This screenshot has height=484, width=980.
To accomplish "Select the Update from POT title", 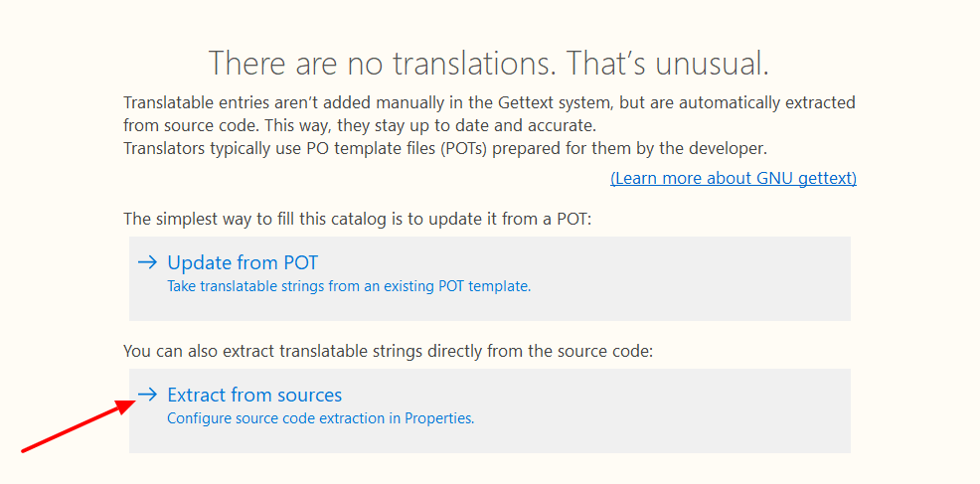I will pyautogui.click(x=242, y=263).
